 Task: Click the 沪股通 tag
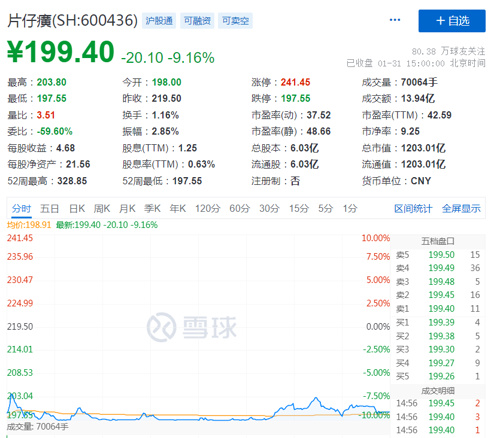[x=159, y=21]
